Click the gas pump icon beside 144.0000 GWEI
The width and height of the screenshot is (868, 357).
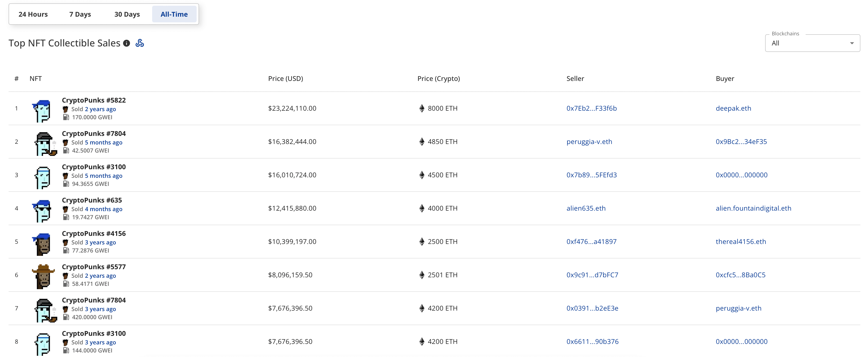point(66,351)
